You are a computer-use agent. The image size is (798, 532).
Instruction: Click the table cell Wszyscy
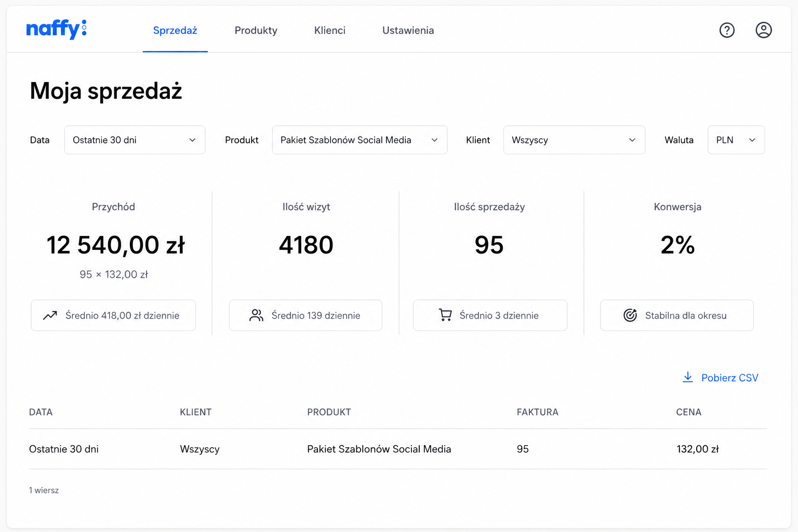pos(199,449)
